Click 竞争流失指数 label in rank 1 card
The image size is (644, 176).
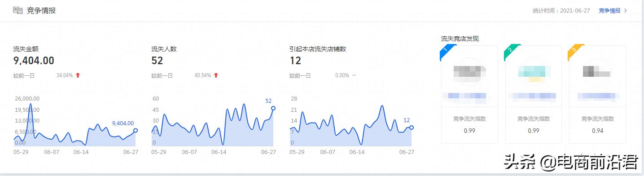pyautogui.click(x=469, y=119)
